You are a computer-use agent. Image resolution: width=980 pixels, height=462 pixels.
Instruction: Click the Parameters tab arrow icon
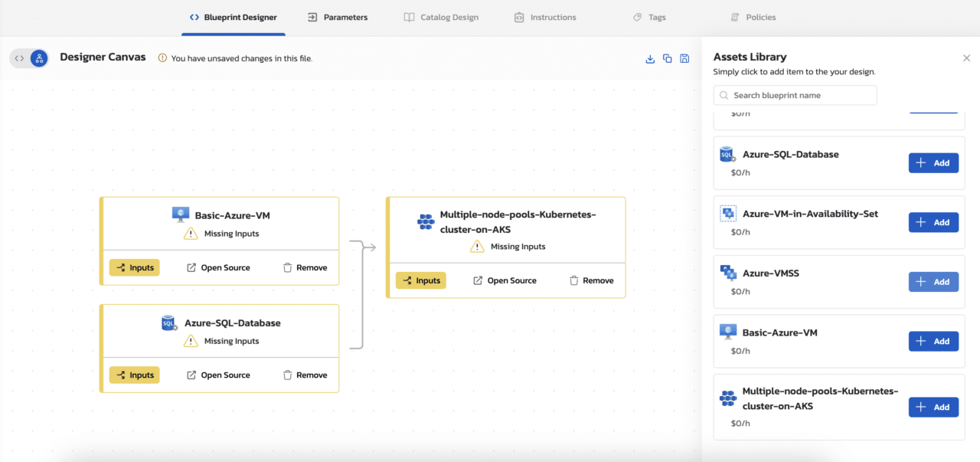click(x=312, y=17)
